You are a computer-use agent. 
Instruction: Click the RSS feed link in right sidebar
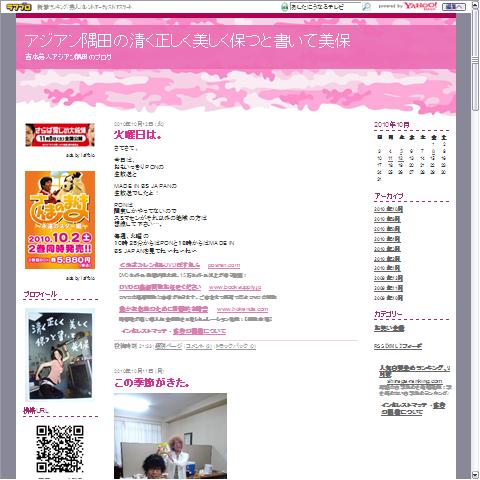(397, 347)
